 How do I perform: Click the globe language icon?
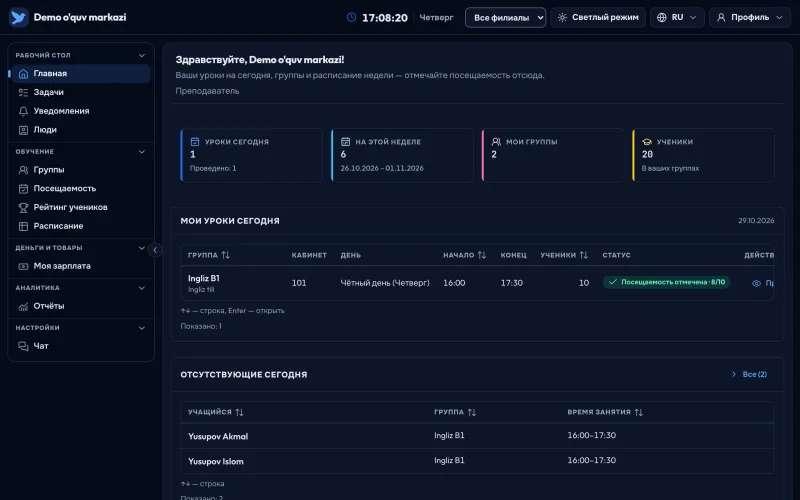click(662, 17)
